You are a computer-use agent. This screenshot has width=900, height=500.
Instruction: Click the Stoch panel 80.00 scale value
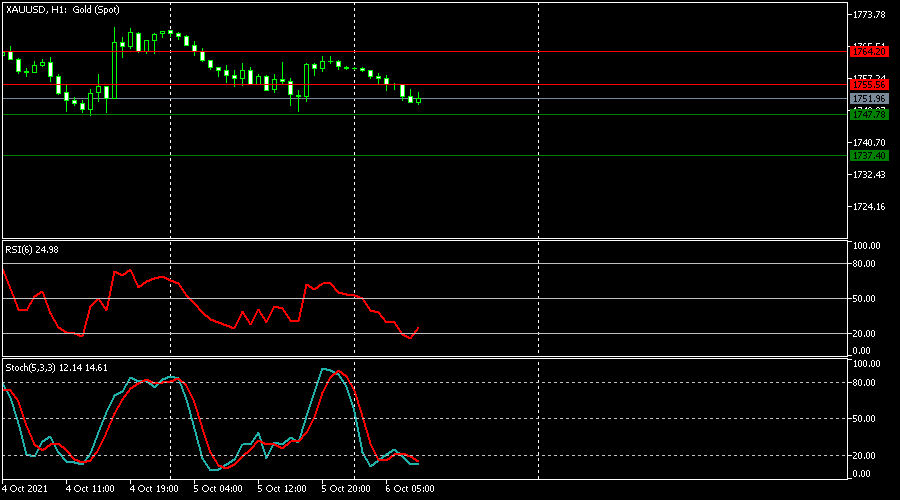tap(864, 383)
